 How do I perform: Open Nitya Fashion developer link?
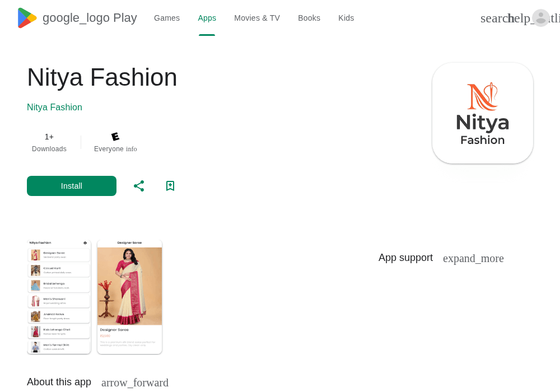click(55, 107)
